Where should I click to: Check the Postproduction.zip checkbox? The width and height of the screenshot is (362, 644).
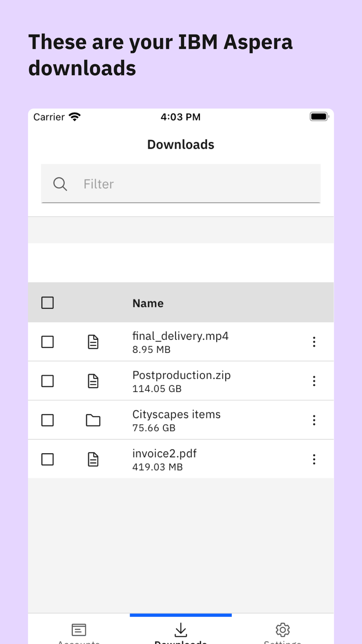(x=47, y=381)
